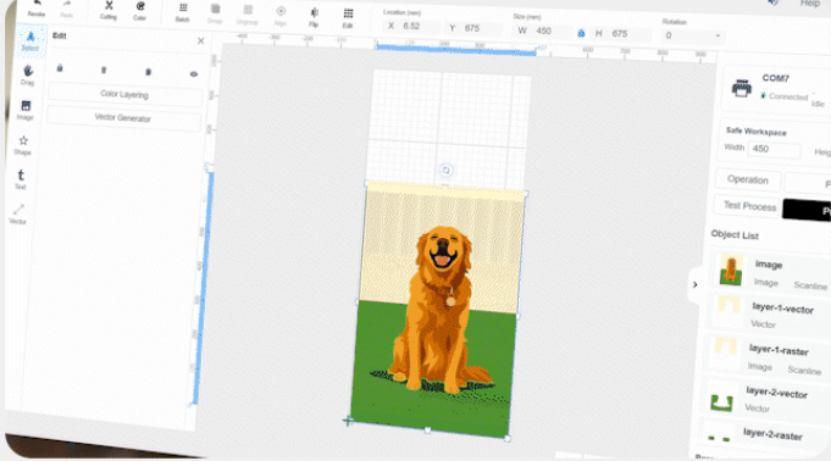Click the COM7 machine printer icon
Screen dimensions: 831x461
pyautogui.click(x=741, y=88)
